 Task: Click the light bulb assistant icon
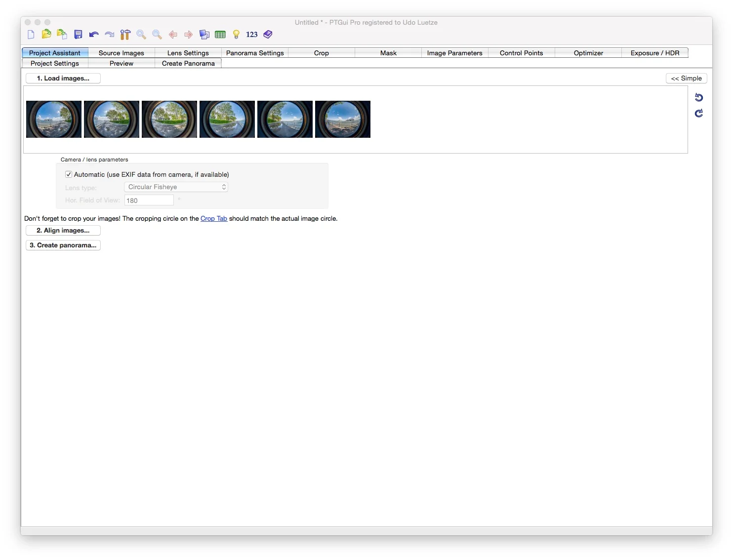(x=236, y=35)
